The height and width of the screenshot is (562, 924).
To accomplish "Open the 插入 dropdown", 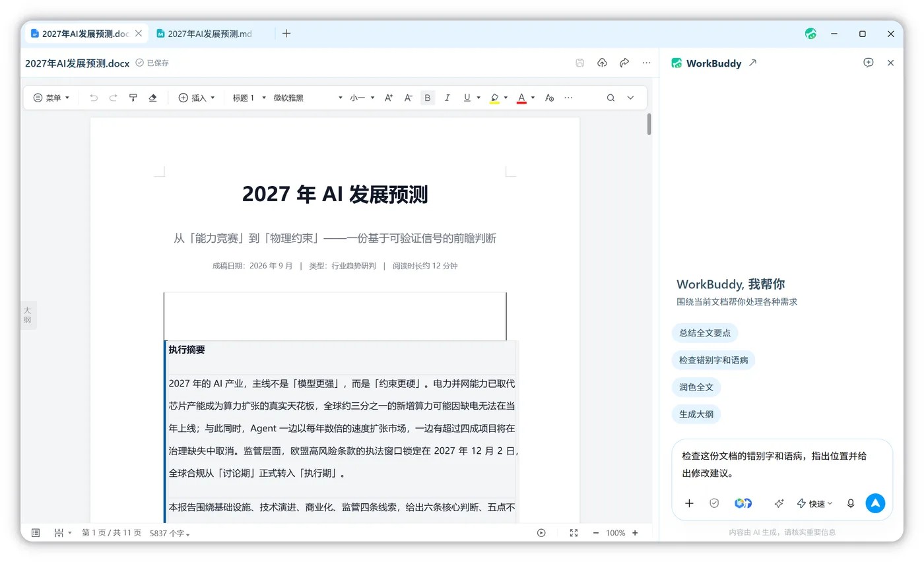I will [x=197, y=98].
